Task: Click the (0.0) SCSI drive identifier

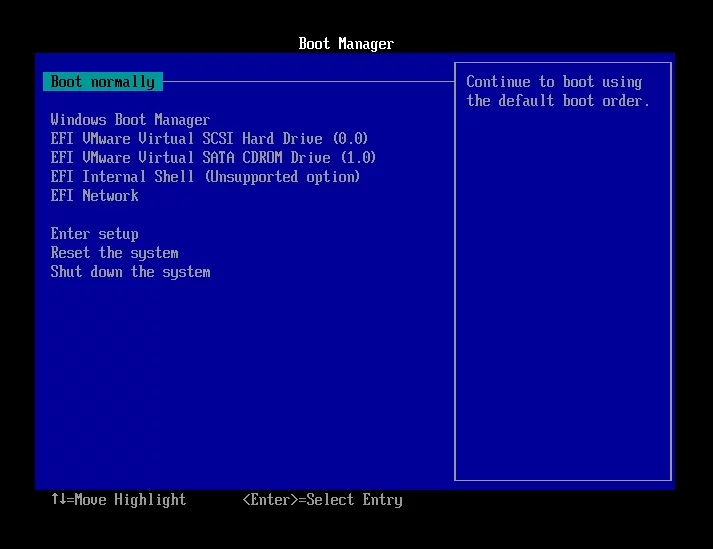Action: click(x=349, y=139)
